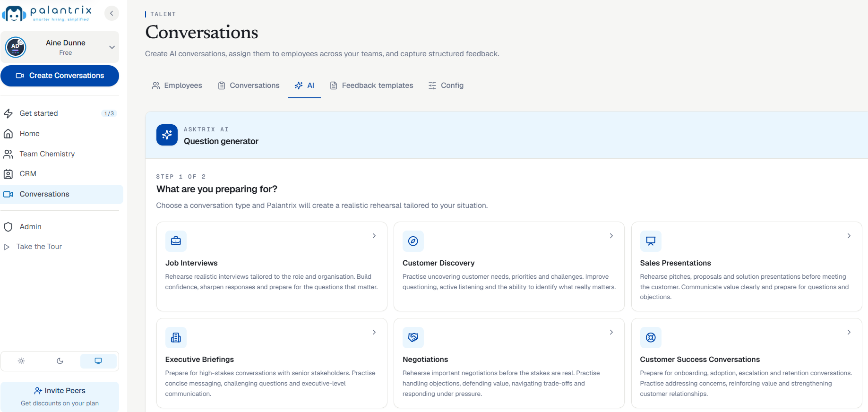This screenshot has height=412, width=868.
Task: Switch to light theme with the sun toggle
Action: coord(21,361)
